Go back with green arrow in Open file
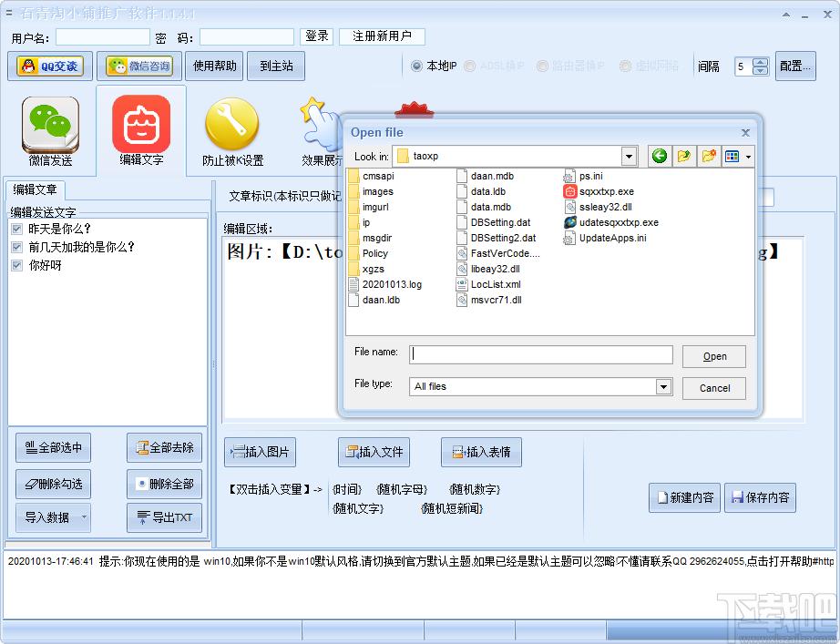Screen dimensions: 840x644 [660, 156]
